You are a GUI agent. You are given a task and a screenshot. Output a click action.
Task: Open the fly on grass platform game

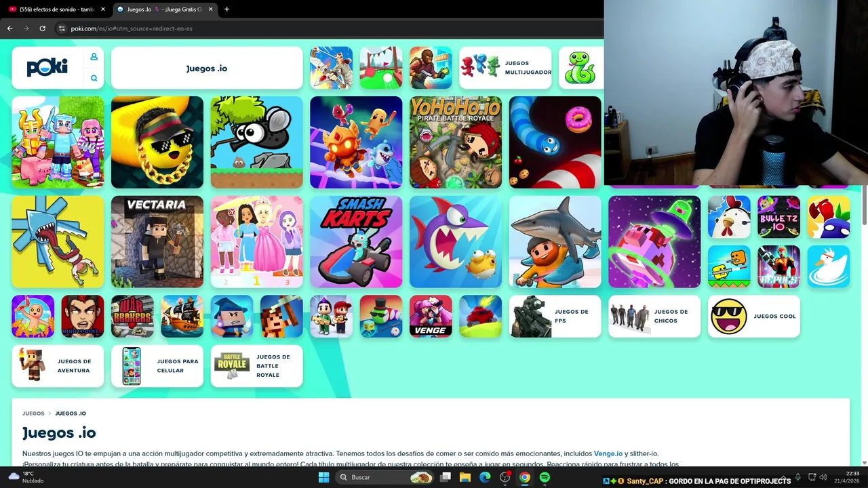pos(256,142)
